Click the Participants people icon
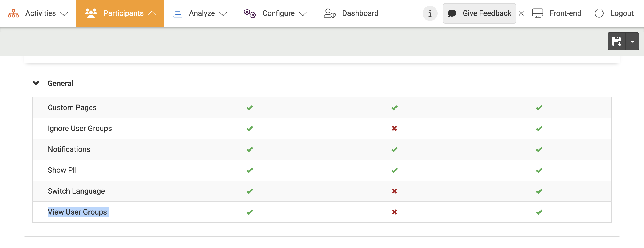Image resolution: width=644 pixels, height=248 pixels. 91,13
